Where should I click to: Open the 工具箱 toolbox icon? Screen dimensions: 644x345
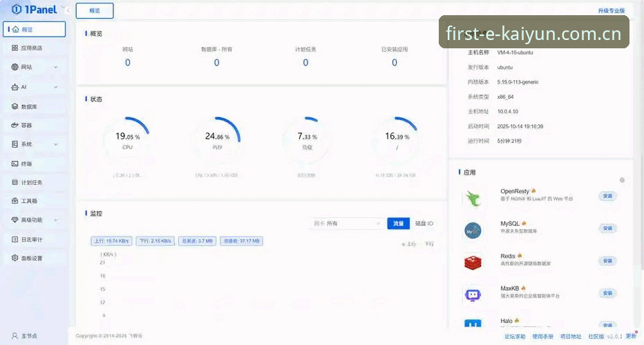click(x=15, y=201)
